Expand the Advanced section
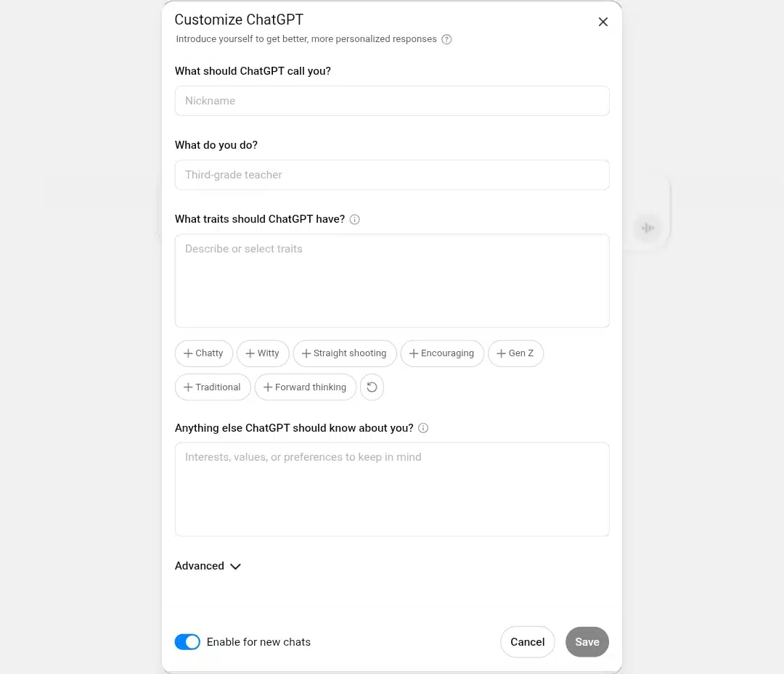Image resolution: width=784 pixels, height=674 pixels. pos(208,566)
